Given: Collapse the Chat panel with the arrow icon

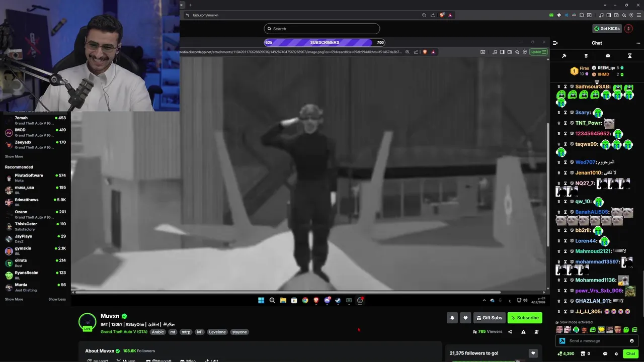Looking at the screenshot, I should [x=555, y=43].
